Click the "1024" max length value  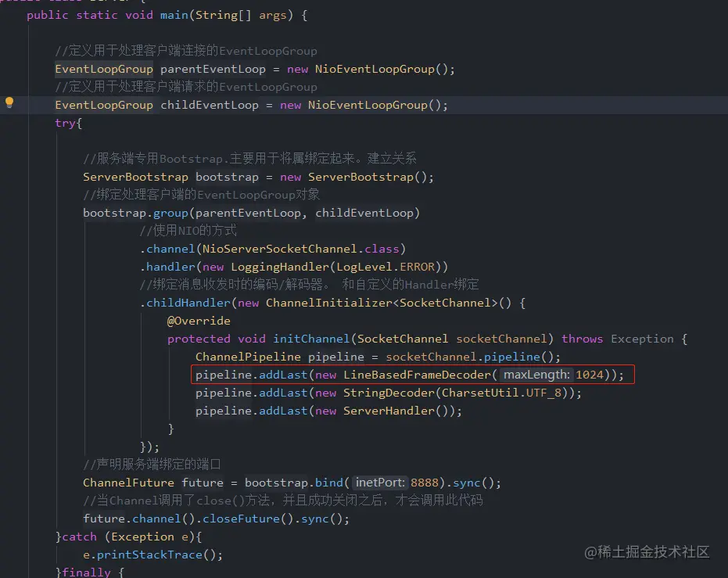(589, 375)
